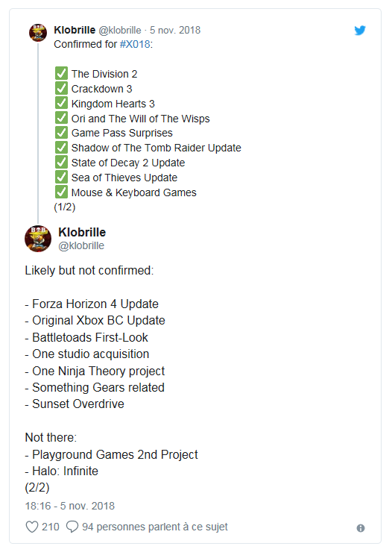This screenshot has height=555, width=392.
Task: Open the 18:16 - 5 nov. 2018 timestamp
Action: point(69,506)
